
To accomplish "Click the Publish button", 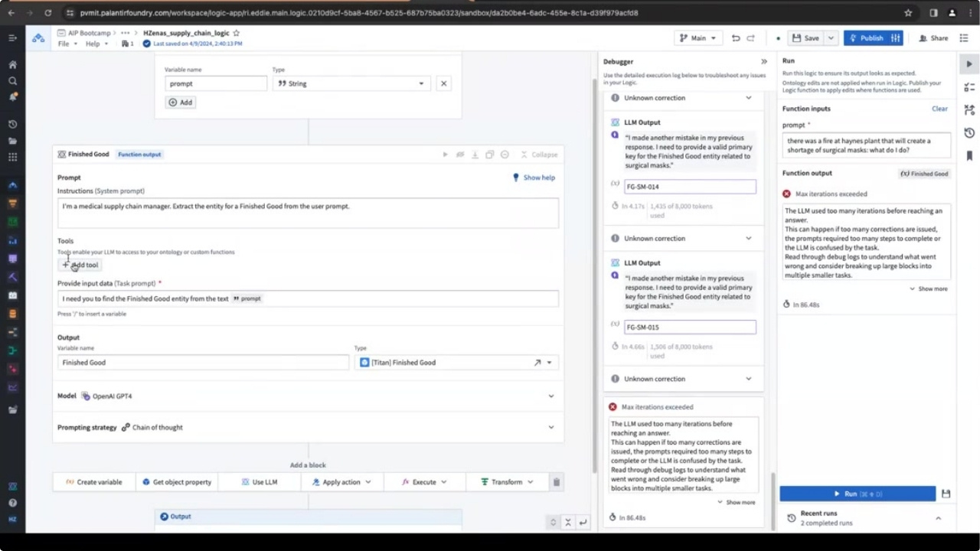I will pos(865,38).
